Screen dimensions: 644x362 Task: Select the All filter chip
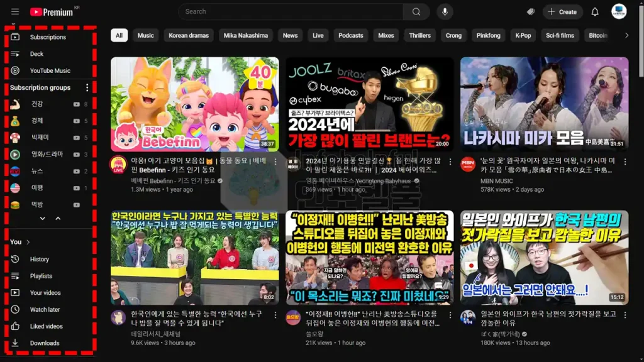[x=119, y=35]
